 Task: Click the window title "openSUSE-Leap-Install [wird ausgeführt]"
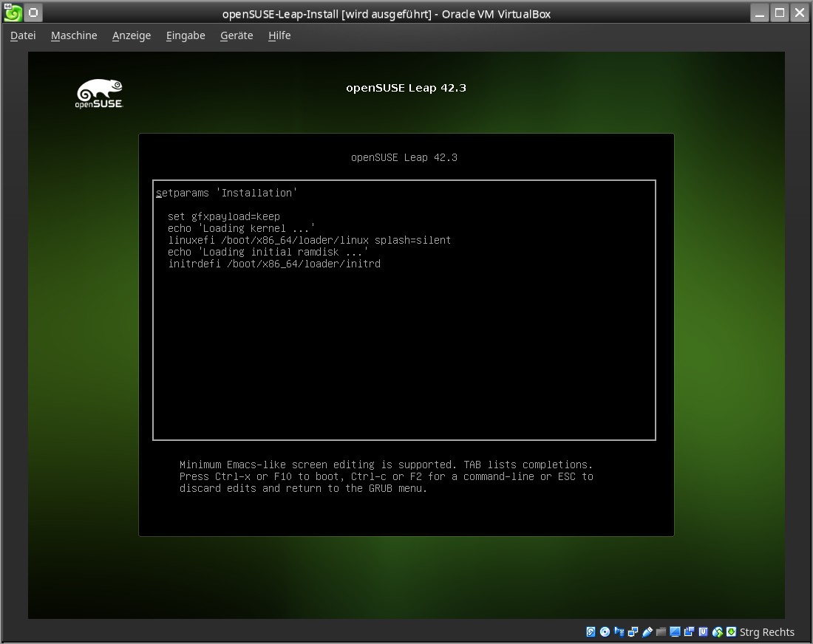pos(327,14)
